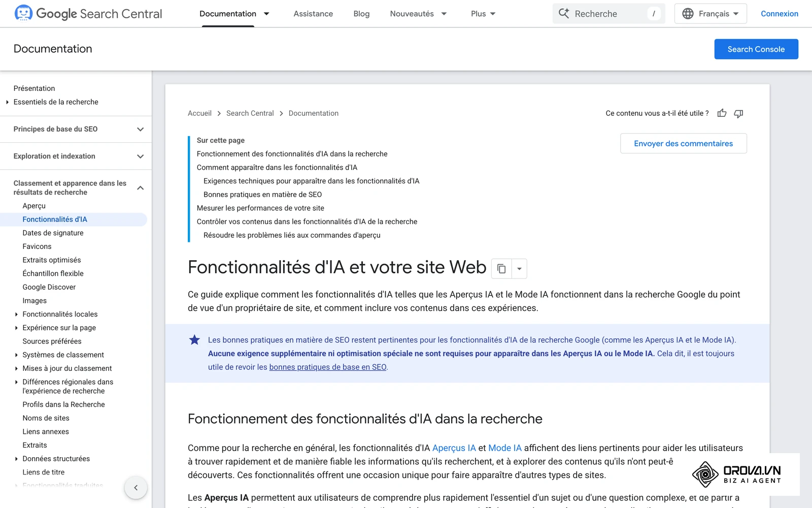The width and height of the screenshot is (812, 508).
Task: Expand Données structurées tree item
Action: coord(16,459)
